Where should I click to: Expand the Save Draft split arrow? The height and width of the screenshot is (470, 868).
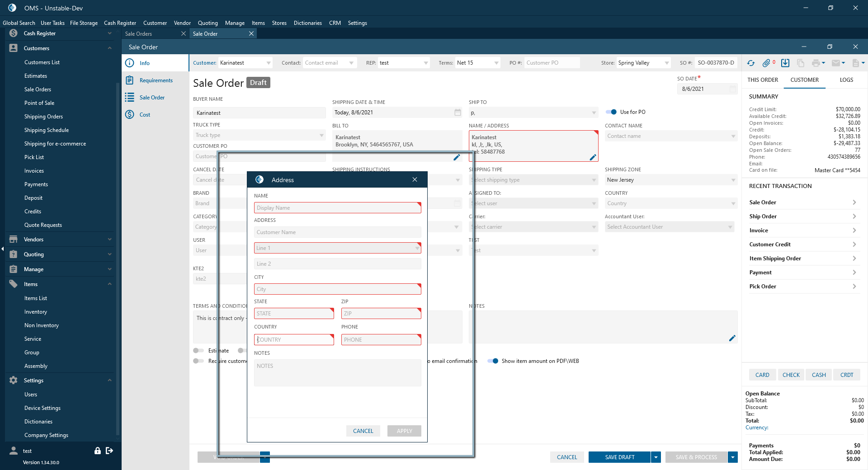(656, 457)
